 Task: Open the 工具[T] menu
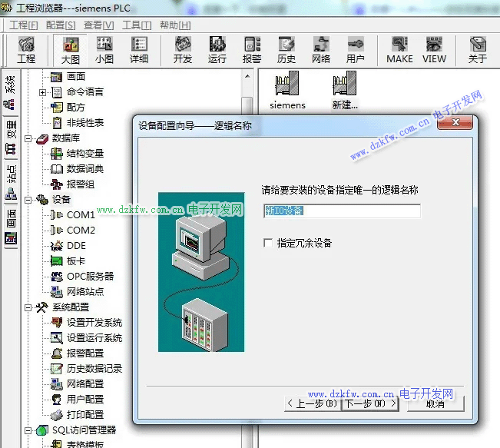coord(137,25)
